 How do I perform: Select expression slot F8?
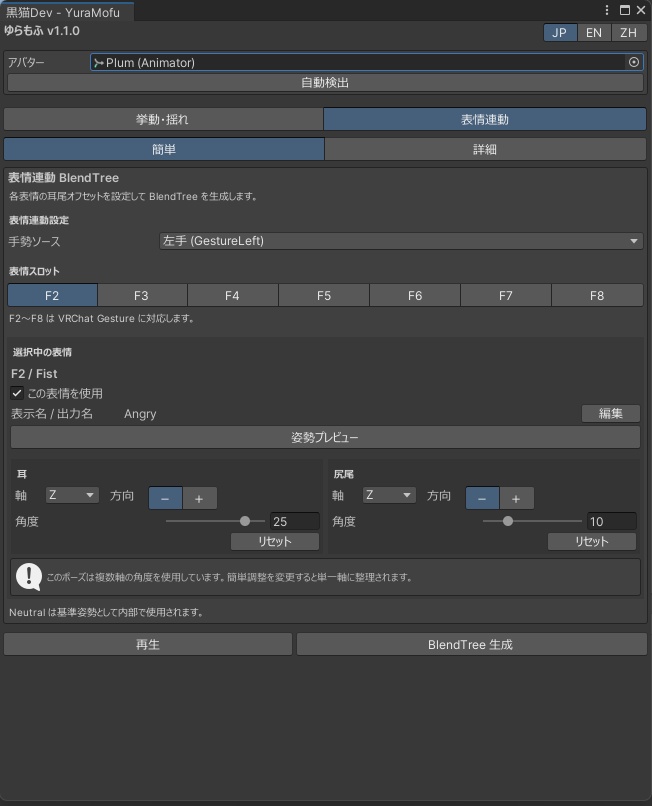[597, 296]
